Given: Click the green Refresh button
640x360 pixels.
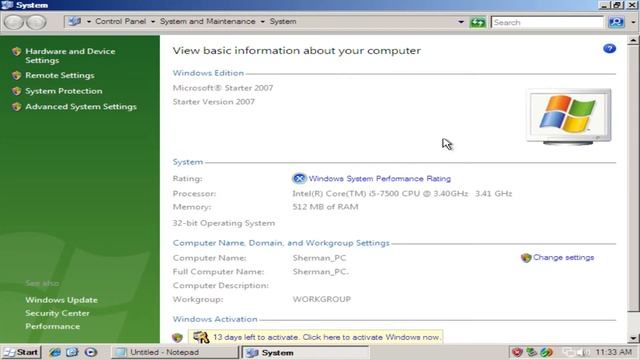Looking at the screenshot, I should pyautogui.click(x=478, y=22).
